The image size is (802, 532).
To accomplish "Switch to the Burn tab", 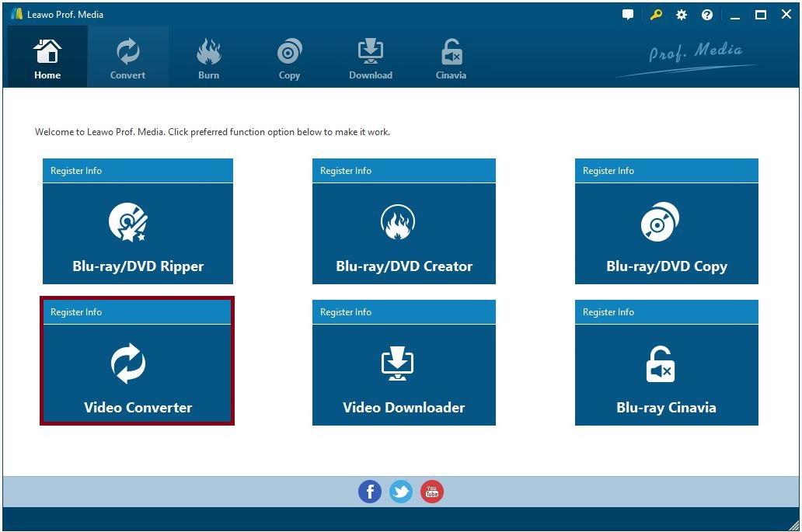I will (x=208, y=57).
